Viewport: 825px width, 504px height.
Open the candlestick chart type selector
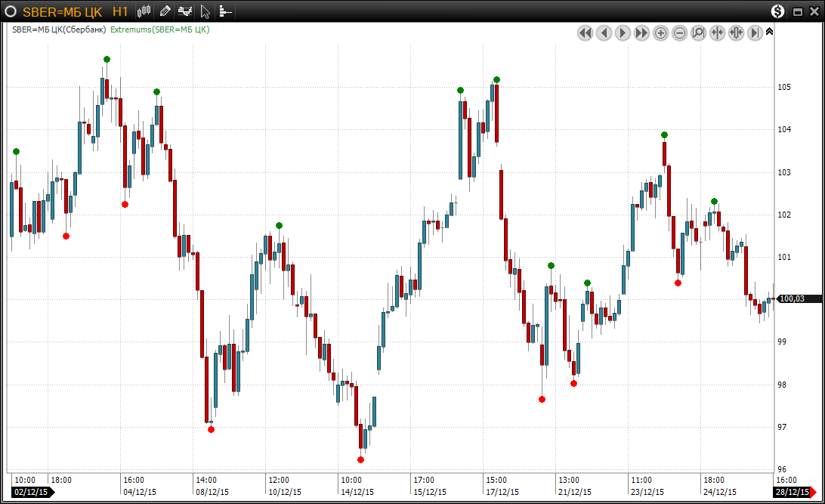pos(144,11)
